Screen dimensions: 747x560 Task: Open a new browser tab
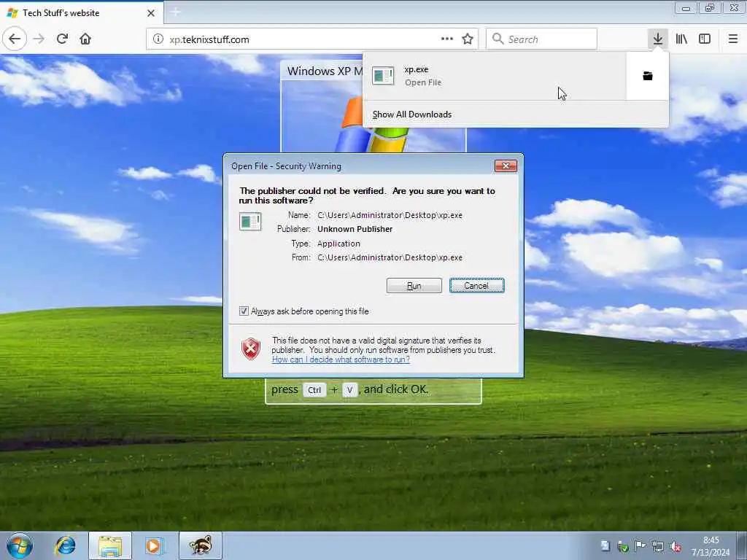tap(175, 12)
